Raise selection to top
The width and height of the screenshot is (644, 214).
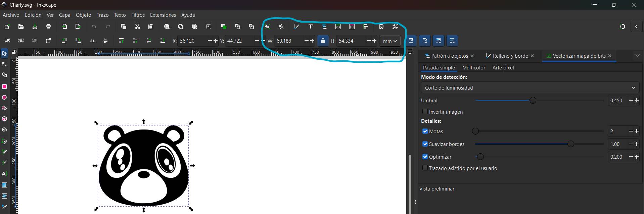[121, 41]
